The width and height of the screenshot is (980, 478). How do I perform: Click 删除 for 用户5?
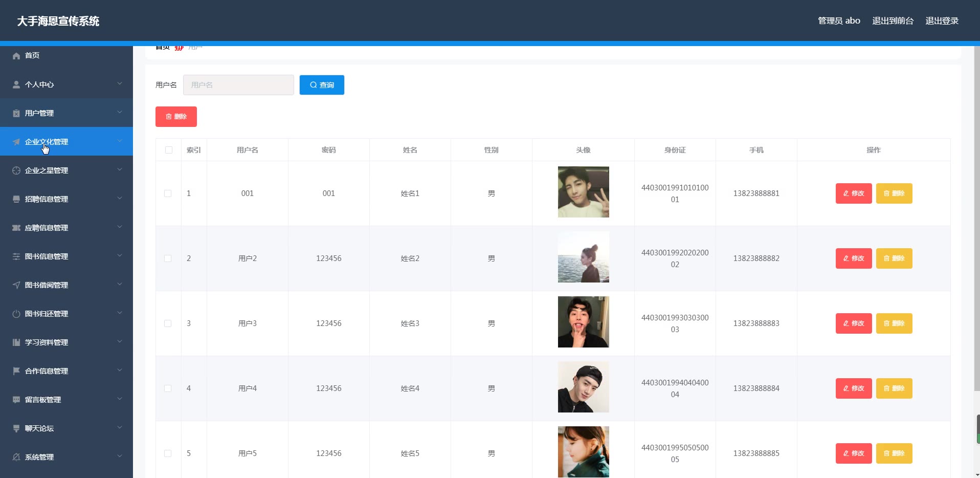pos(894,453)
